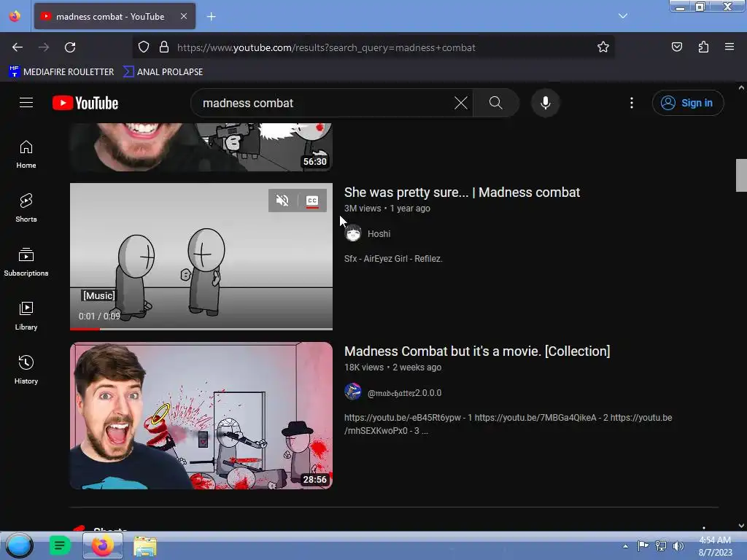
Task: Open the tracking protection shield icon
Action: pos(144,47)
